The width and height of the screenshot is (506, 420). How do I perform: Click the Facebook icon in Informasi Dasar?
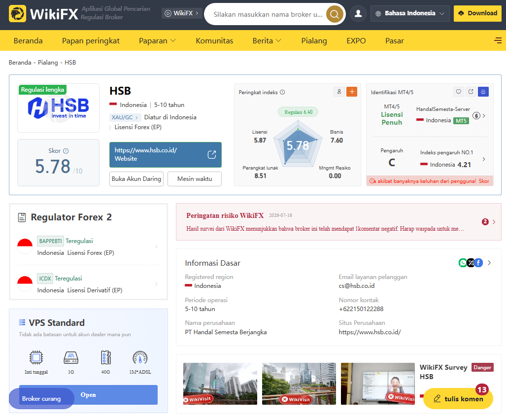pos(478,263)
